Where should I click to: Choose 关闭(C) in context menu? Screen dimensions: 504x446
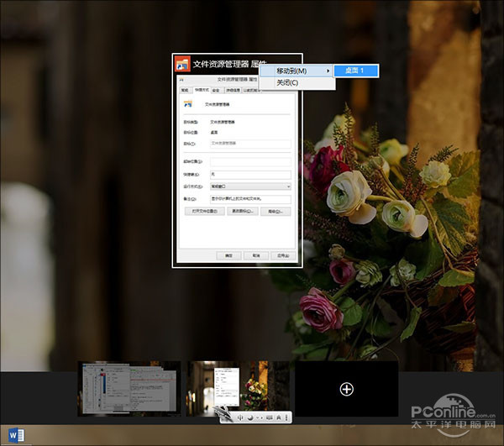[x=288, y=82]
